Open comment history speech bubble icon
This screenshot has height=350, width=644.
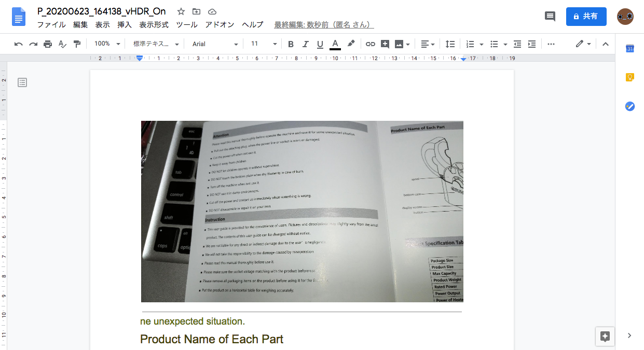point(550,17)
